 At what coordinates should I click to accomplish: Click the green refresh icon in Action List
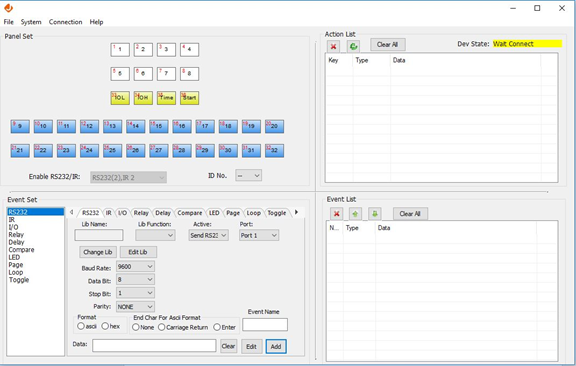point(353,46)
